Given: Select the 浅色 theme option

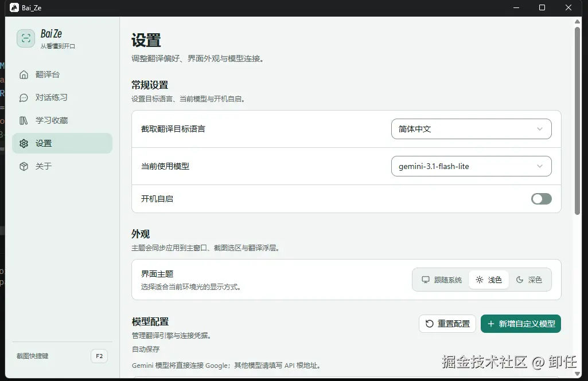Looking at the screenshot, I should 489,280.
